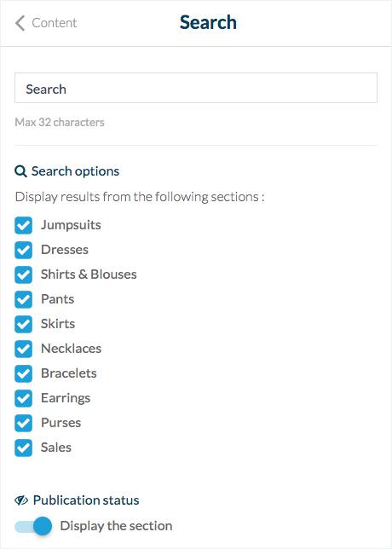Click the back chevron icon
Viewport: 392px width, 549px height.
pos(20,23)
